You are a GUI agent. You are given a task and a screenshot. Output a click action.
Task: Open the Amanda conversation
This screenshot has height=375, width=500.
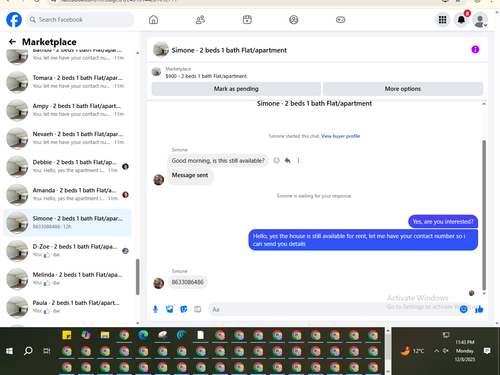[67, 194]
